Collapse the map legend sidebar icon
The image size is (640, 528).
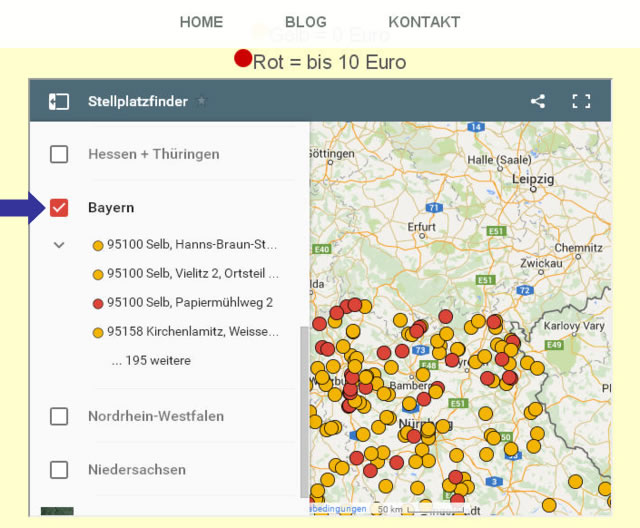tap(59, 102)
